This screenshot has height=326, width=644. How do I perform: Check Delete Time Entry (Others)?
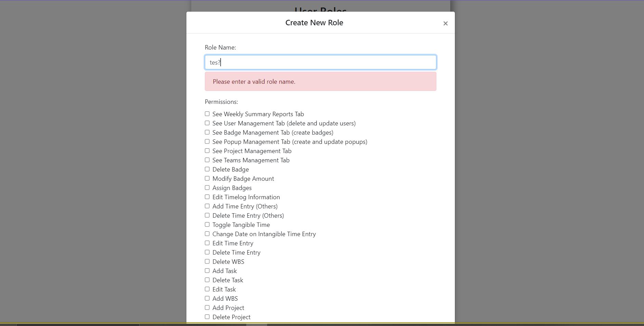pyautogui.click(x=207, y=215)
